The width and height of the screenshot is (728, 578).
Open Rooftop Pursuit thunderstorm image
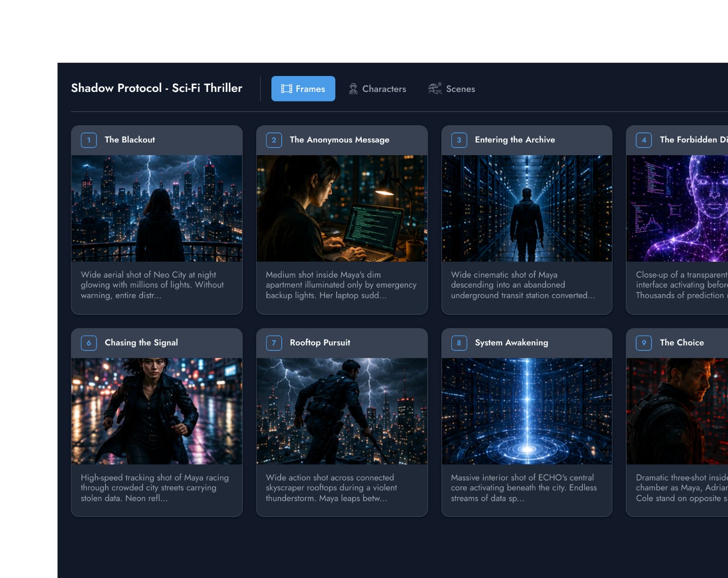pos(342,411)
